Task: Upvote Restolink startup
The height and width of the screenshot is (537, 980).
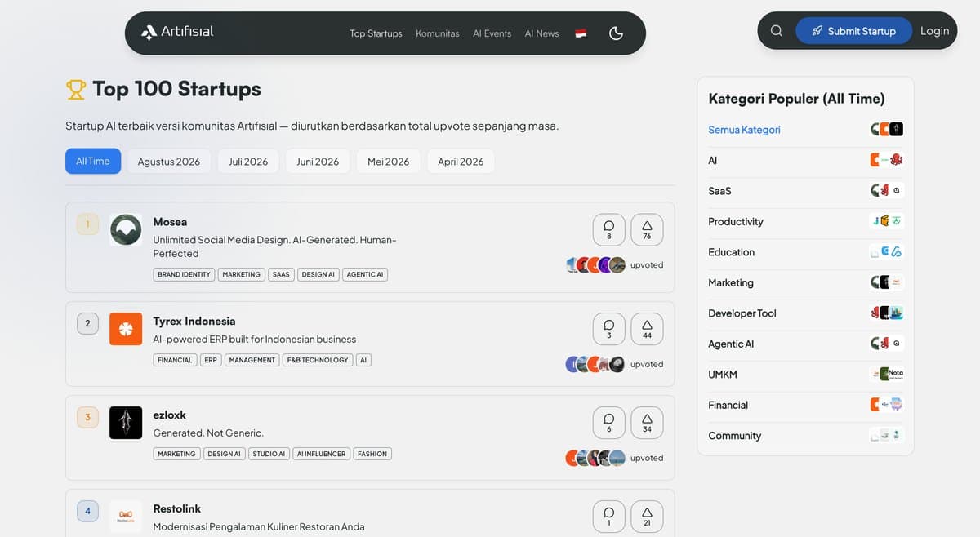Action: pos(647,517)
